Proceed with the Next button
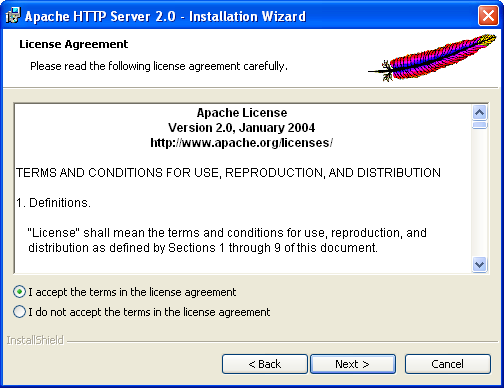 (x=353, y=364)
